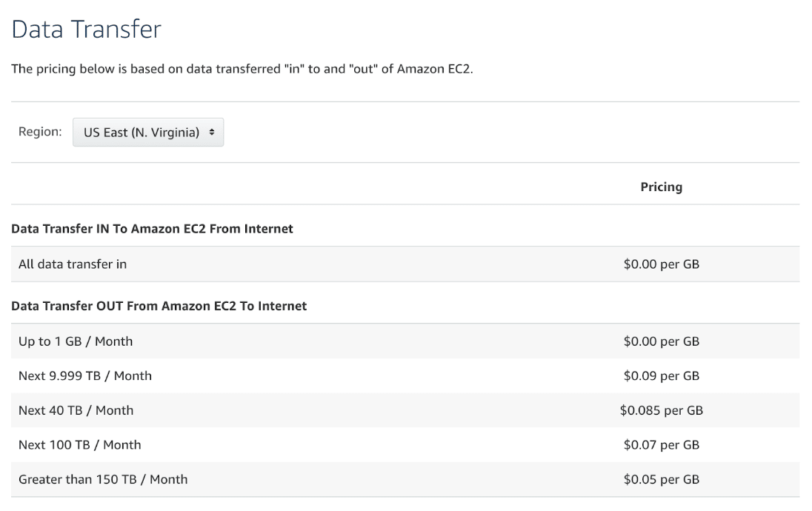Click the "Data Transfer OUT From Amazon EC2 To Internet" heading

tap(159, 306)
